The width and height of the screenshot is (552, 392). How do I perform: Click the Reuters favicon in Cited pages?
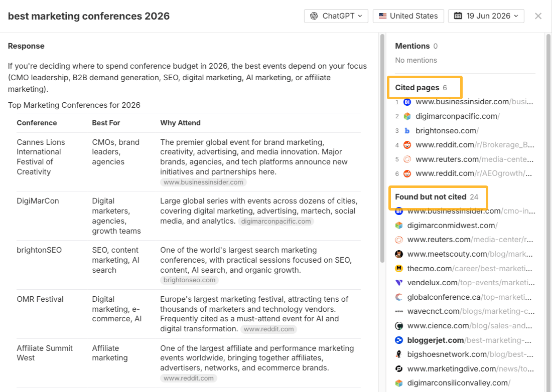(x=407, y=159)
